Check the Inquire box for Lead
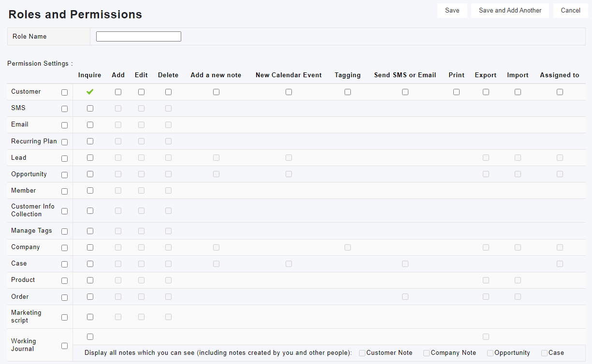Screen dimensions: 592x364 pyautogui.click(x=90, y=158)
